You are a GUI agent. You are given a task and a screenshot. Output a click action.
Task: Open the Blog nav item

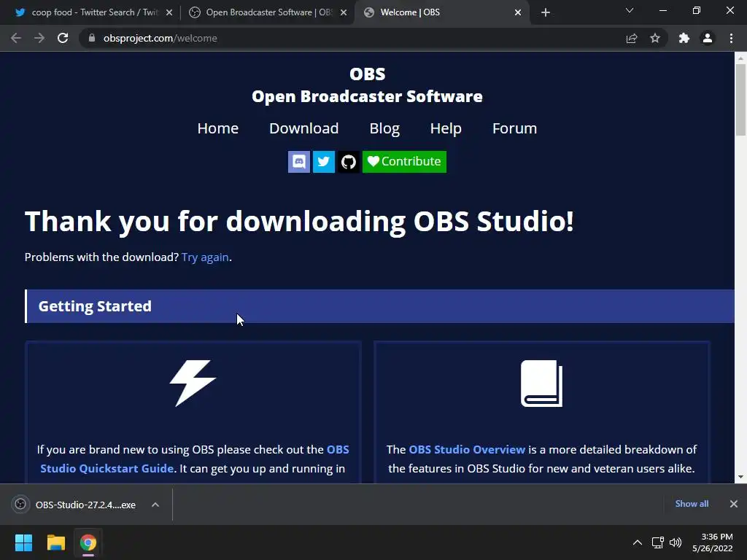pyautogui.click(x=384, y=128)
